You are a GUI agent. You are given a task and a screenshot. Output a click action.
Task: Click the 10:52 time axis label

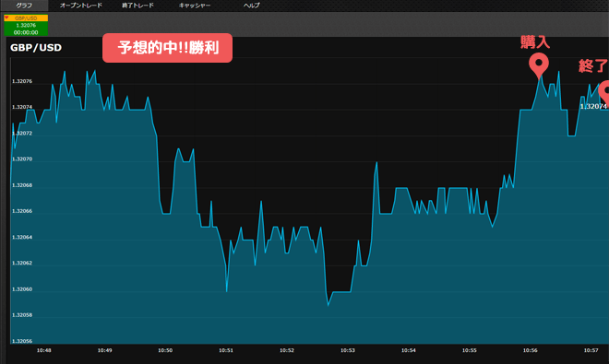tap(287, 350)
